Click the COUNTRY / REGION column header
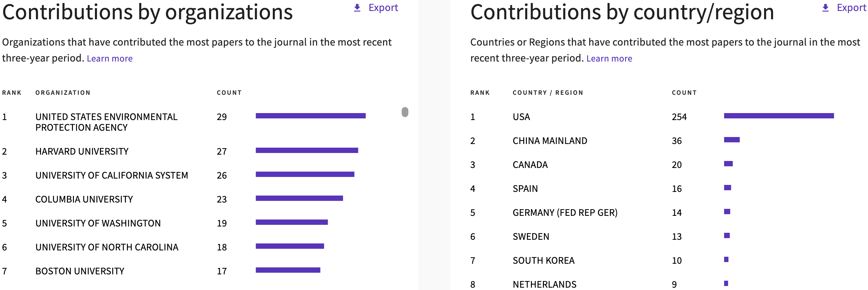 (x=548, y=93)
